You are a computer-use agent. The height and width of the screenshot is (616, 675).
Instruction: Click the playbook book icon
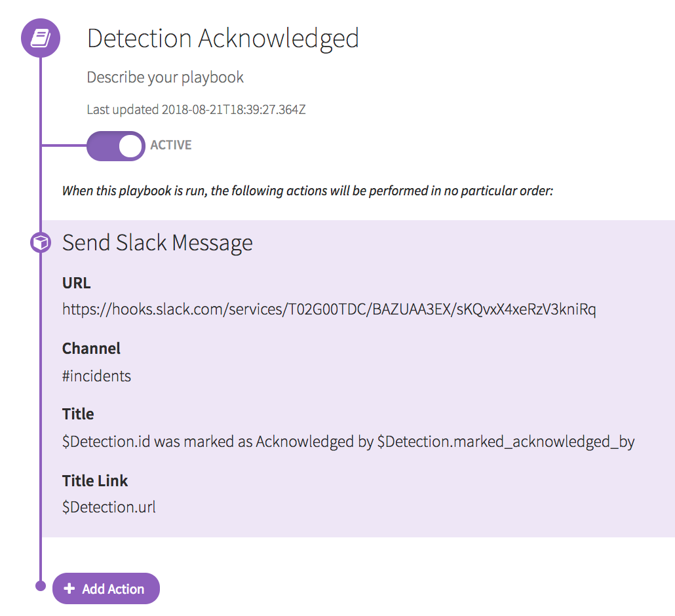41,38
